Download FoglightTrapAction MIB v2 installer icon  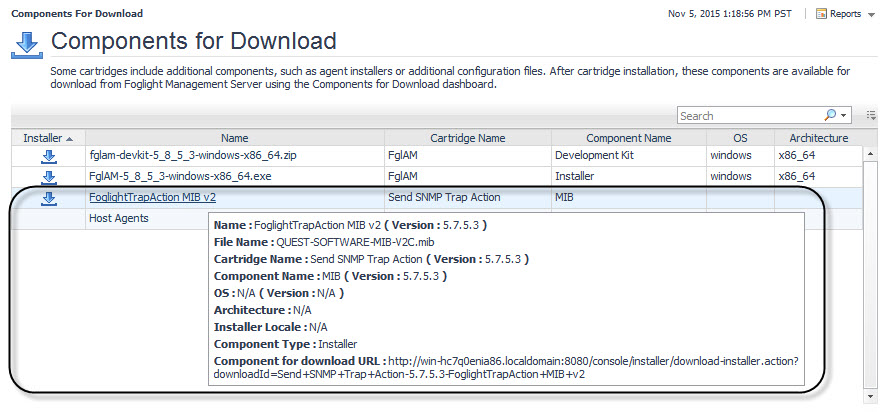click(49, 198)
